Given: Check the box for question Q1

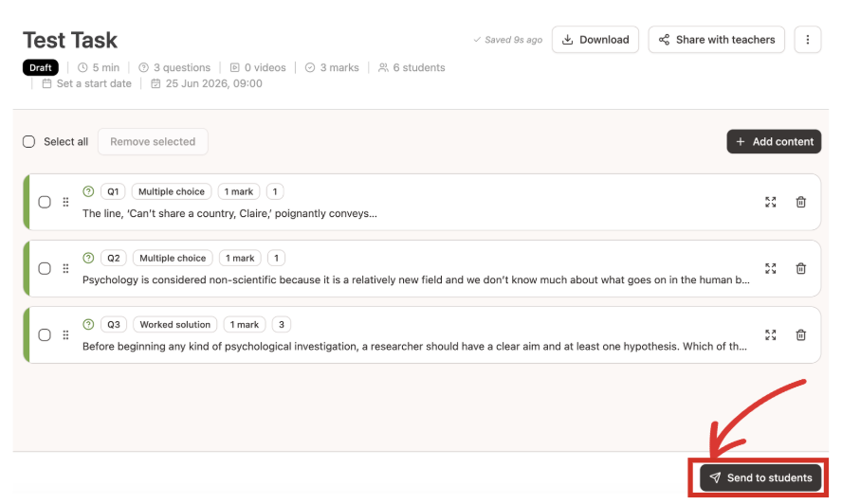Looking at the screenshot, I should [45, 203].
